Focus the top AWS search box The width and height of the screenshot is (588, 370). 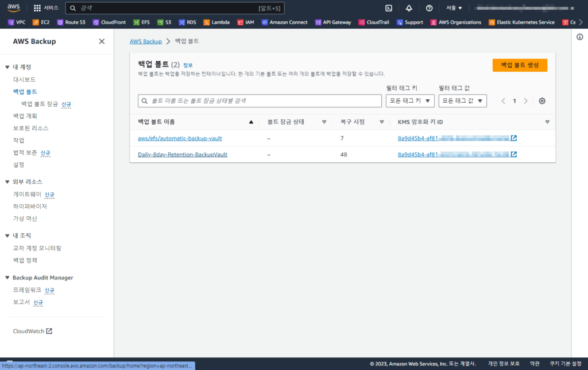coord(175,8)
